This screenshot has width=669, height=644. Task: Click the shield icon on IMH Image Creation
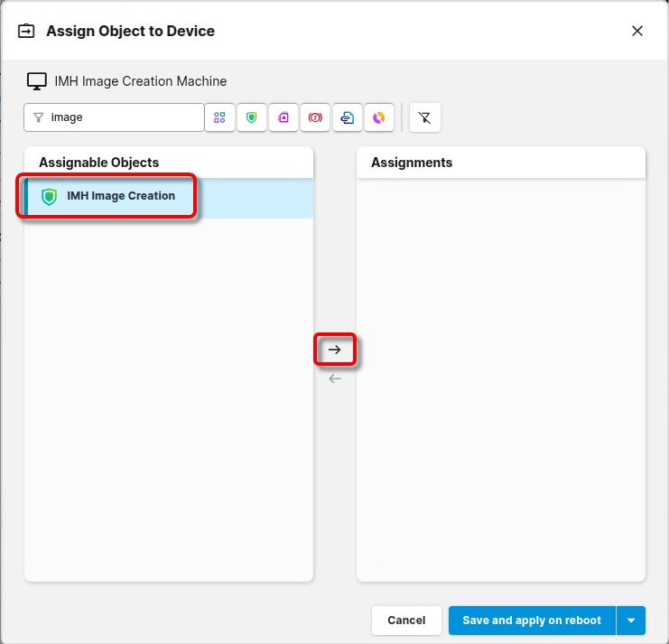click(x=50, y=197)
